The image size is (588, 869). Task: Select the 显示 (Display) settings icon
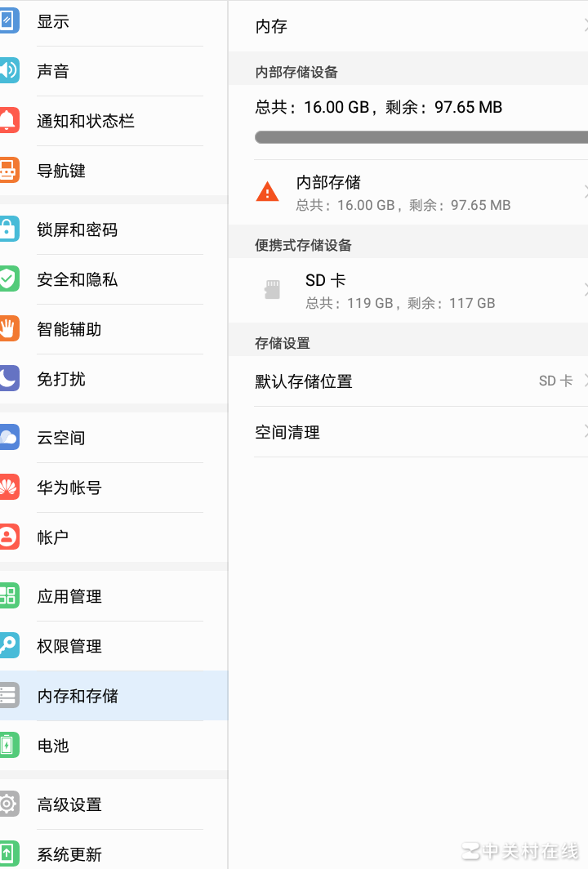(8, 21)
